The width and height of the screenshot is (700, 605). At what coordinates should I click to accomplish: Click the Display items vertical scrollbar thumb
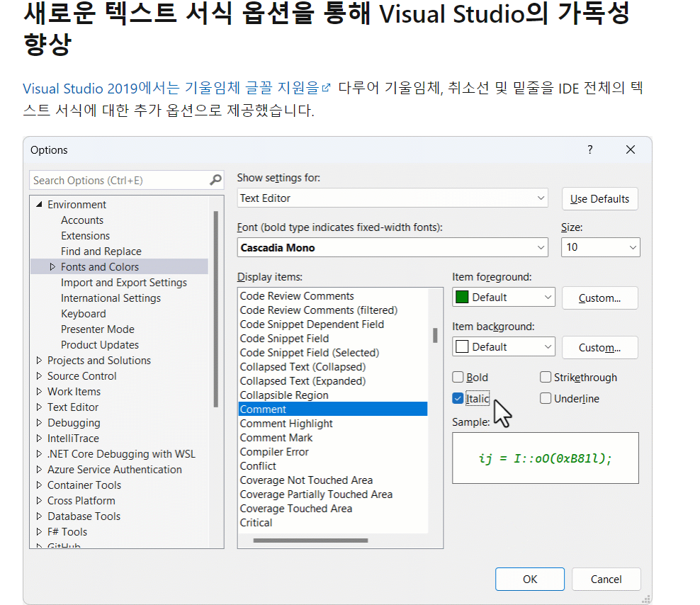click(435, 335)
